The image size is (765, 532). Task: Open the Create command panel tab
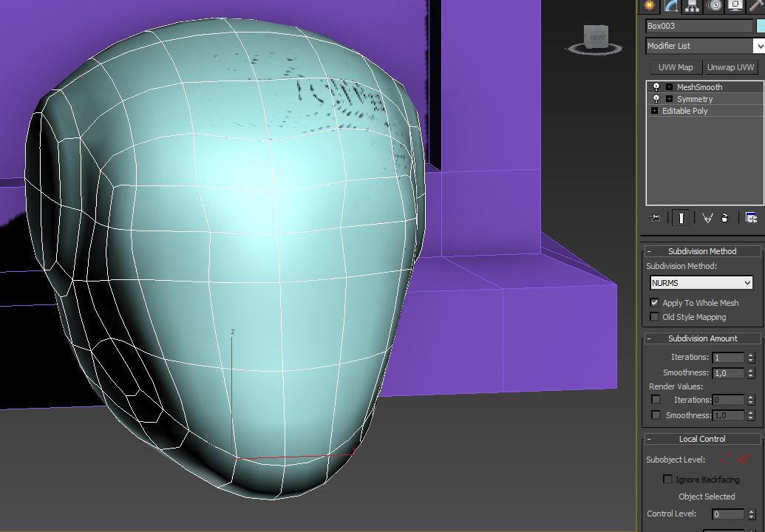pos(649,6)
